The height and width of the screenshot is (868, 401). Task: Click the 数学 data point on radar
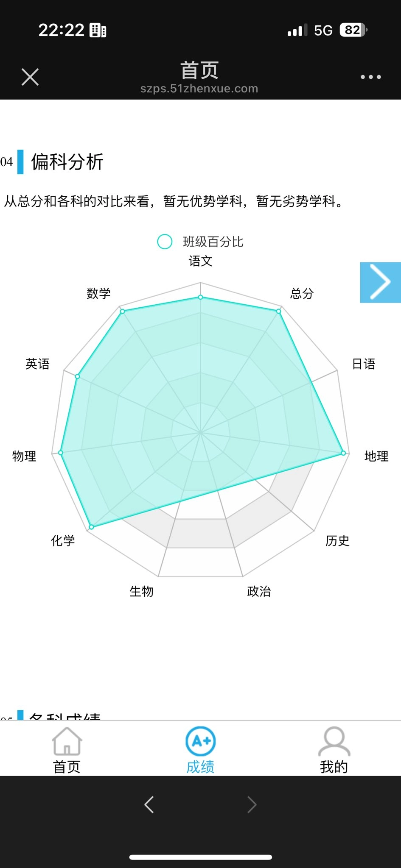123,312
